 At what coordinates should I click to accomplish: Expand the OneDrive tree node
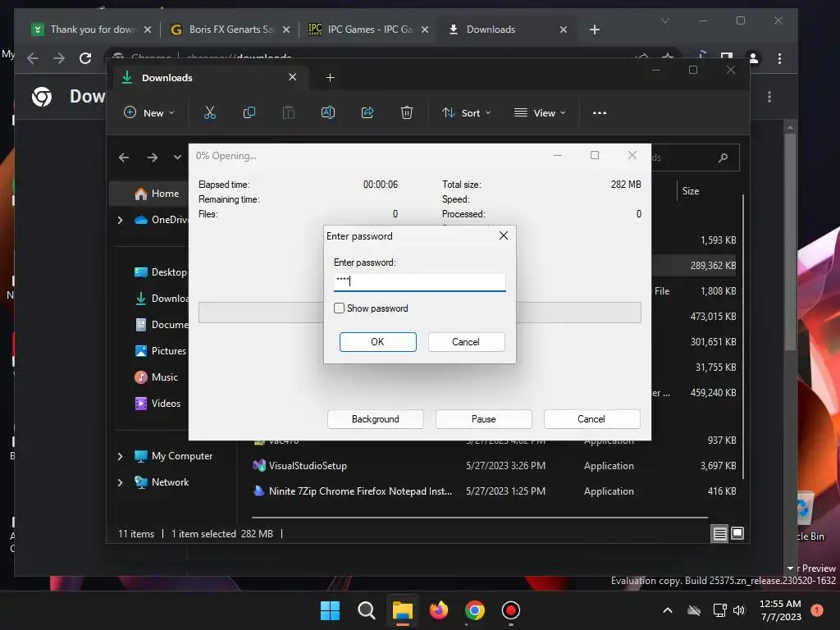coord(121,220)
